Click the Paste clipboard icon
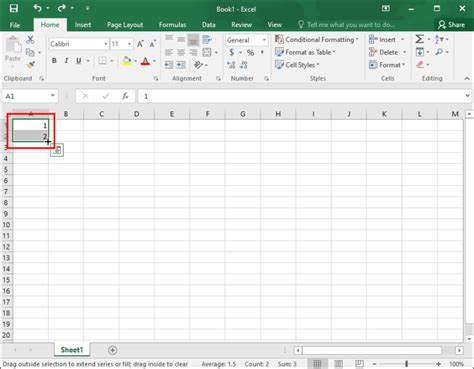The width and height of the screenshot is (474, 369). (x=13, y=45)
